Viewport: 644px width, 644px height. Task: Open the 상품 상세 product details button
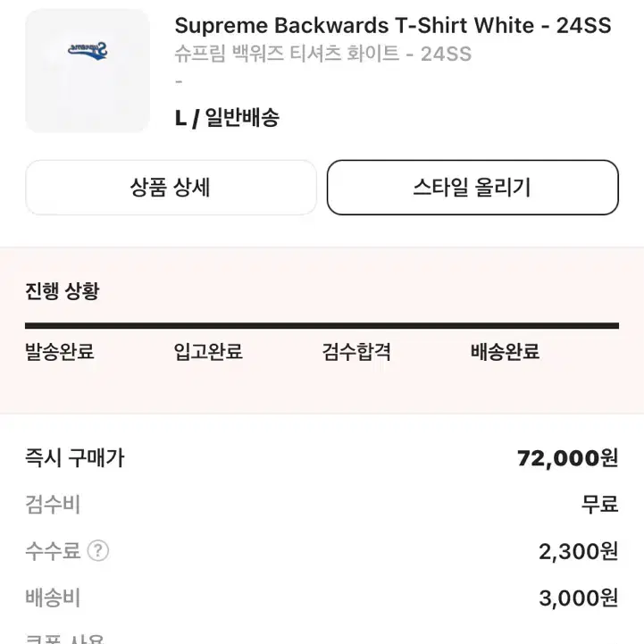(x=171, y=188)
